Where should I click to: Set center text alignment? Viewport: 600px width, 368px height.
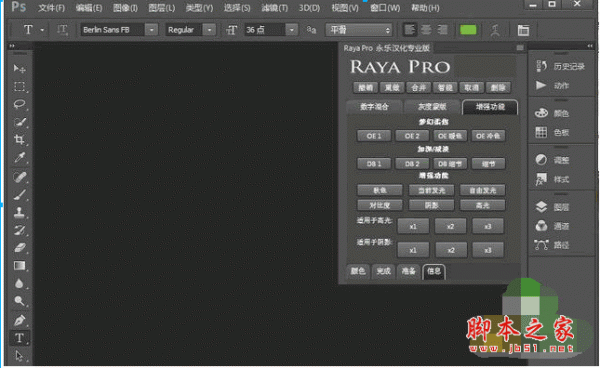(x=426, y=30)
